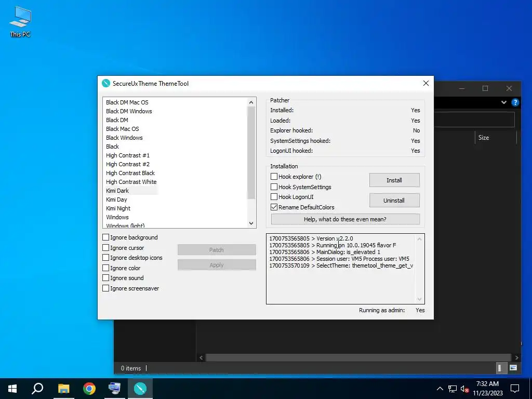Click the log box scroll-down arrow

(x=419, y=299)
